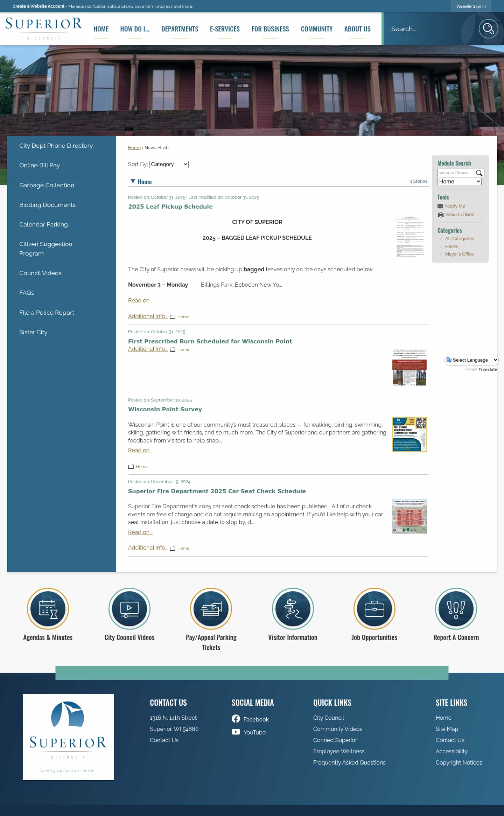Screen dimensions: 504x816
Task: Open the COMMUNITY menu
Action: [x=317, y=29]
